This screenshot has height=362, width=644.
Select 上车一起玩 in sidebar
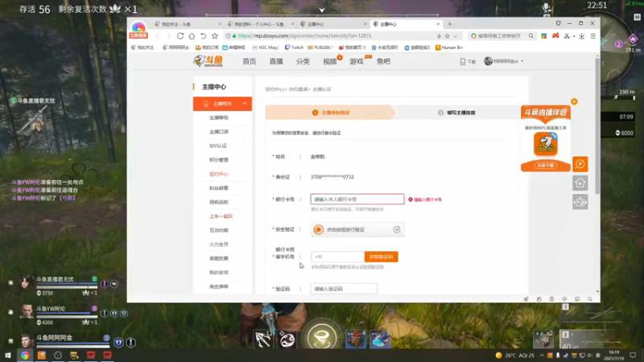tap(221, 216)
